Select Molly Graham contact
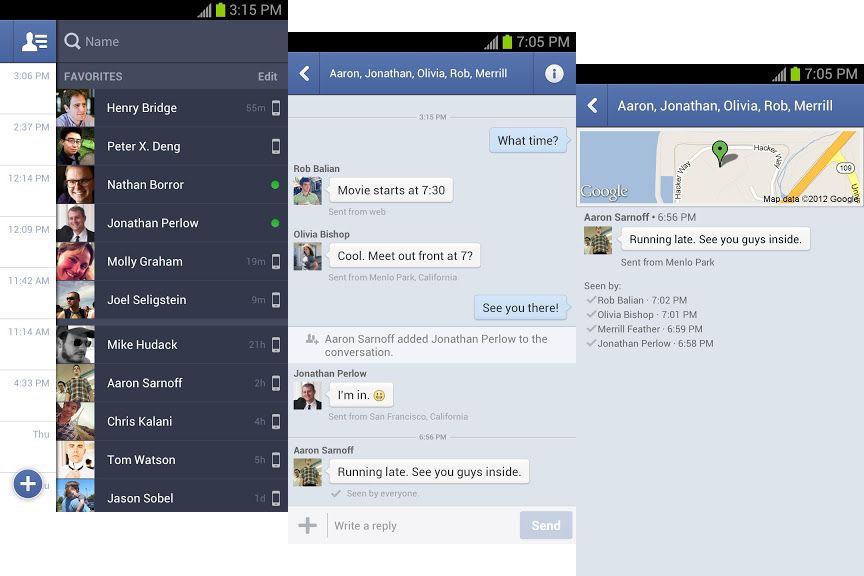 (172, 262)
